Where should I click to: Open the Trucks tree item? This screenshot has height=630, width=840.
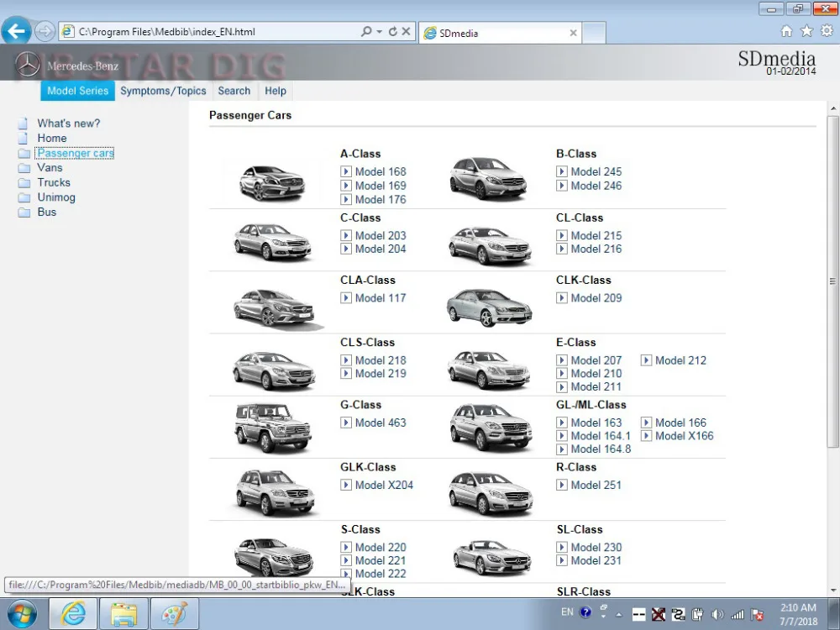coord(54,182)
